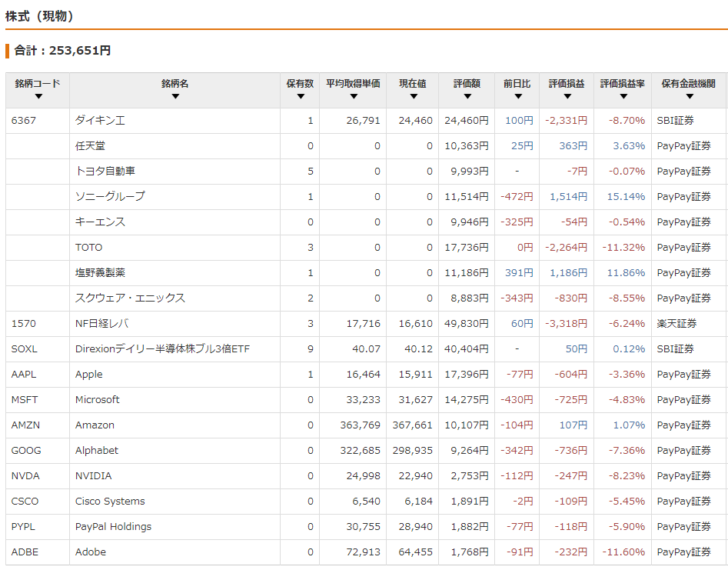The width and height of the screenshot is (728, 570).
Task: Click the 49,830円 valuation cell
Action: (466, 323)
